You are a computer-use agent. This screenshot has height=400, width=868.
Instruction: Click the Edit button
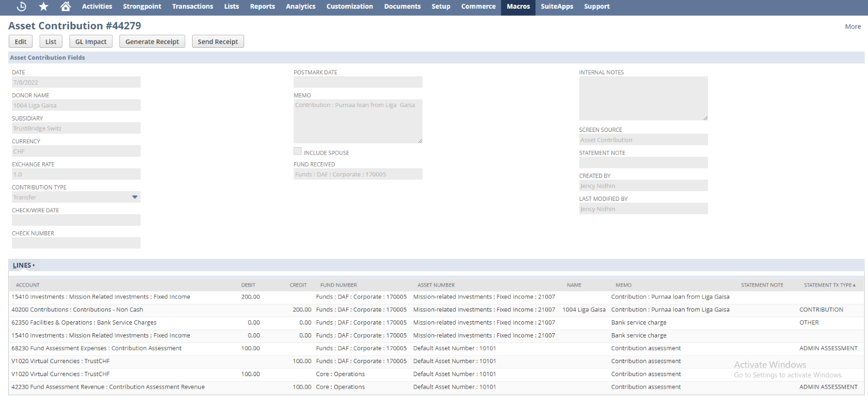[x=21, y=42]
